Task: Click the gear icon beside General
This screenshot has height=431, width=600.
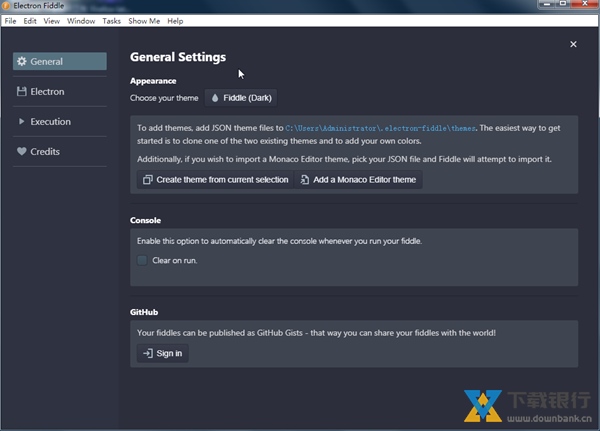Action: [22, 62]
